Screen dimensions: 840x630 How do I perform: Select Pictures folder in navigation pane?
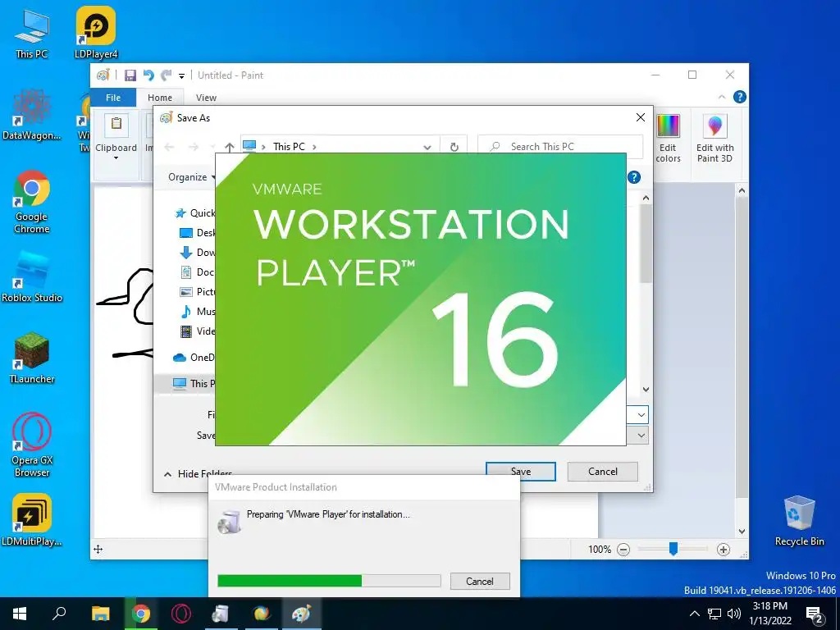click(x=197, y=291)
